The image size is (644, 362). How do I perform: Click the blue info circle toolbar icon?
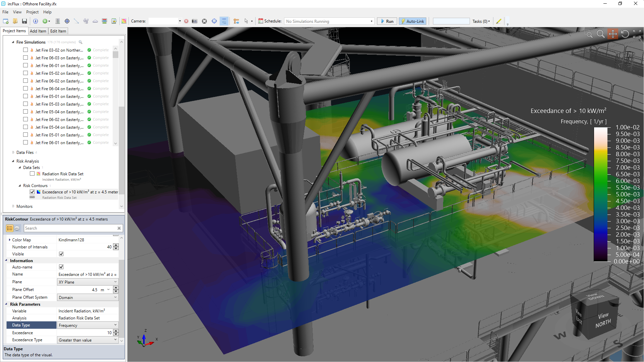point(36,21)
